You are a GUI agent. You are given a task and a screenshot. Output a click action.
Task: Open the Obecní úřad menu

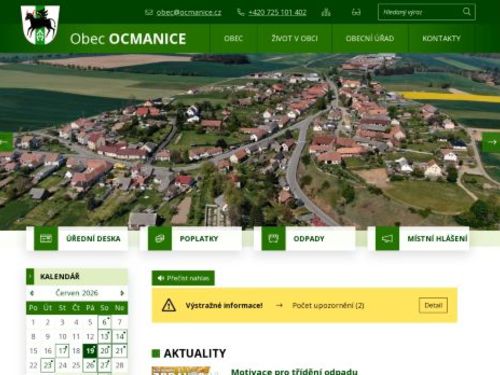370,38
